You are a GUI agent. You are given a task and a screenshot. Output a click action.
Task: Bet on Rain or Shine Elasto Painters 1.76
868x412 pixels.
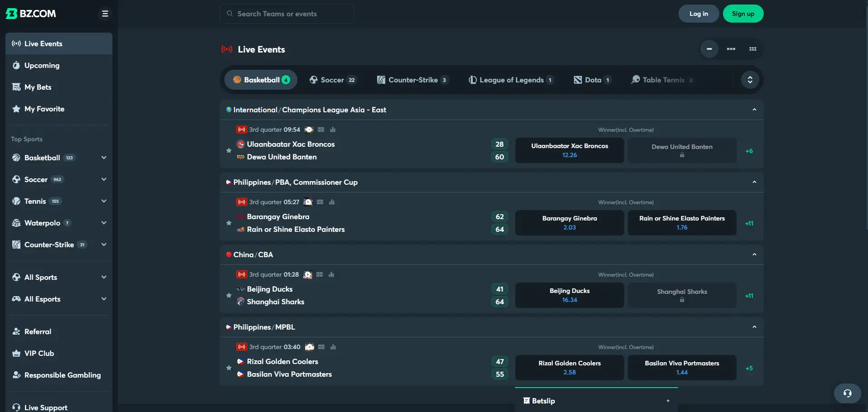click(682, 223)
